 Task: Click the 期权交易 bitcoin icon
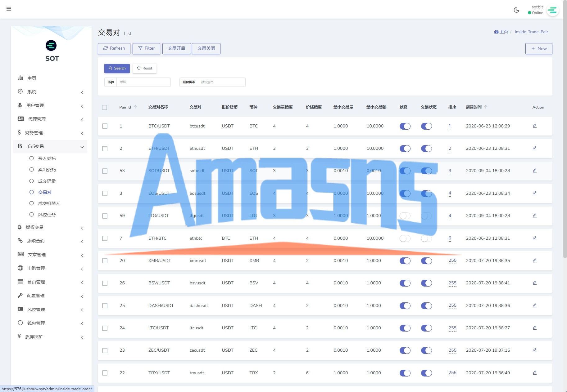[20, 227]
